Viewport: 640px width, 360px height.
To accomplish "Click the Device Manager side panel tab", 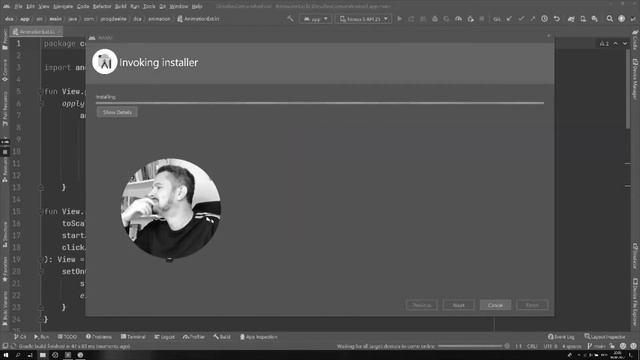I will tap(635, 79).
